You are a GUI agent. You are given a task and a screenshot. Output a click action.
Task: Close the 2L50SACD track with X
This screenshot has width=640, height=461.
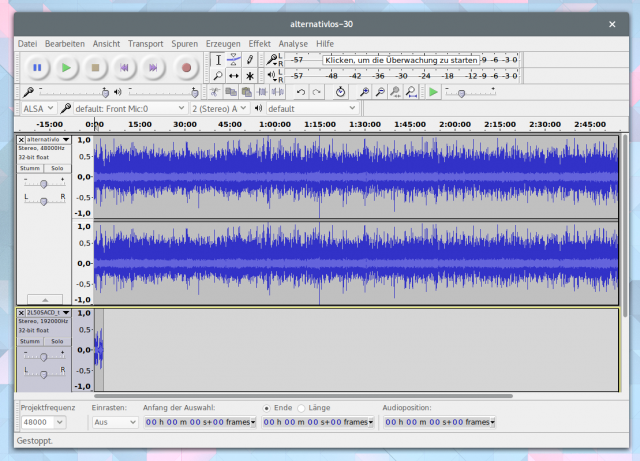(x=21, y=313)
